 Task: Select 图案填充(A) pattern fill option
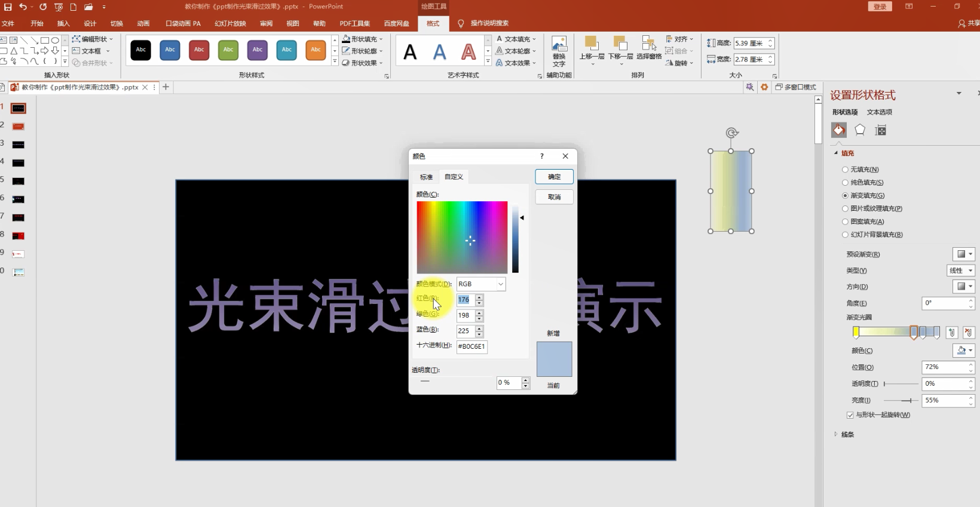pos(863,222)
